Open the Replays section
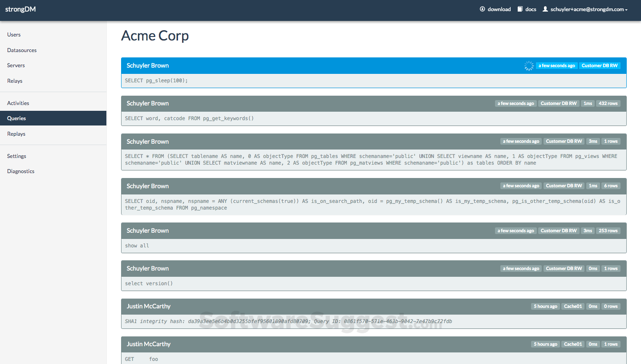 coord(16,133)
